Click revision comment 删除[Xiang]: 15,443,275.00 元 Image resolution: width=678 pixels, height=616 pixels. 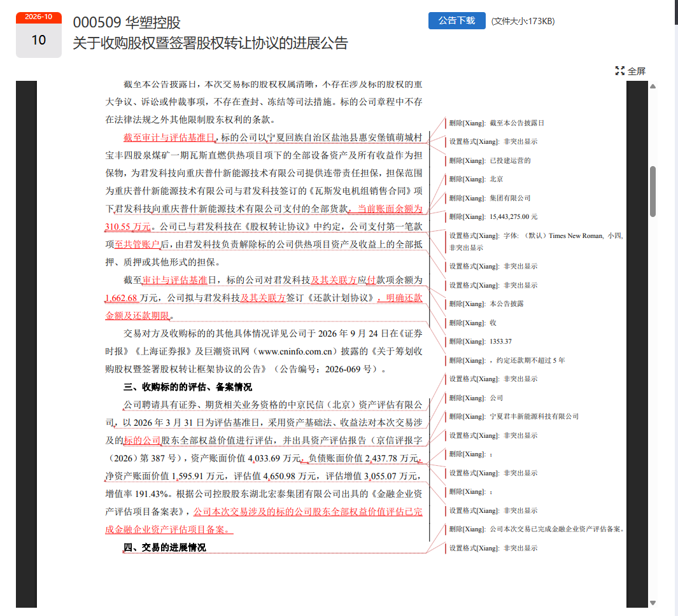pyautogui.click(x=493, y=217)
